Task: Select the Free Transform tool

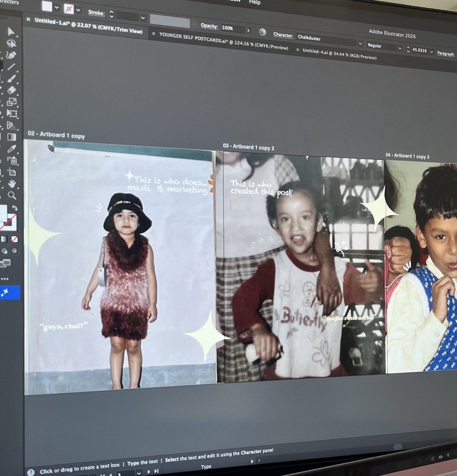Action: (x=12, y=114)
